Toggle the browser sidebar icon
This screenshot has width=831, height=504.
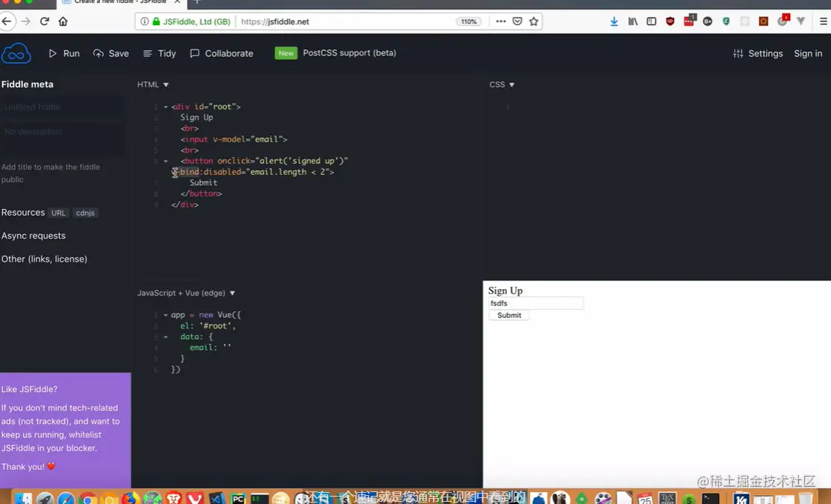pos(652,21)
